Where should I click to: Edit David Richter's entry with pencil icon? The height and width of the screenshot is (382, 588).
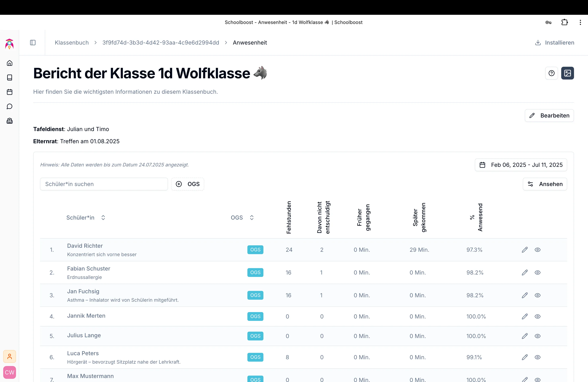pos(525,250)
